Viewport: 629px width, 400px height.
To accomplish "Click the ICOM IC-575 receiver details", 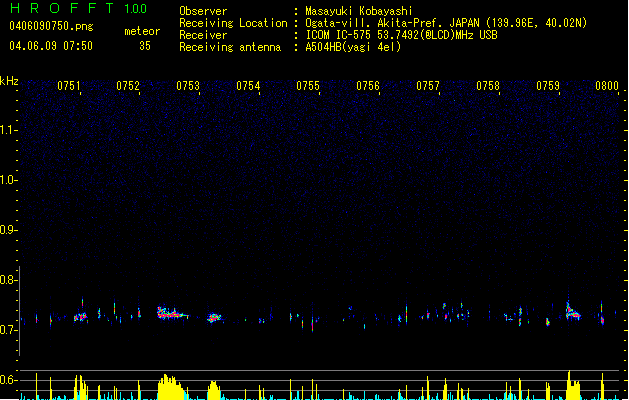I will pos(402,35).
